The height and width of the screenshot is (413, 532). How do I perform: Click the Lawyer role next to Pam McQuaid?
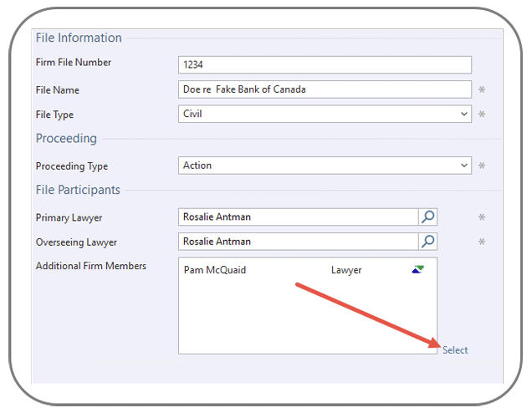click(x=346, y=270)
